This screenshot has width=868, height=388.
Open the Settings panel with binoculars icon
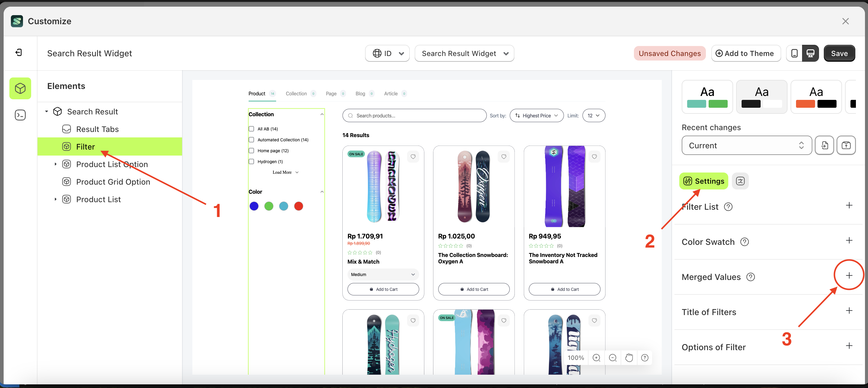(x=703, y=181)
